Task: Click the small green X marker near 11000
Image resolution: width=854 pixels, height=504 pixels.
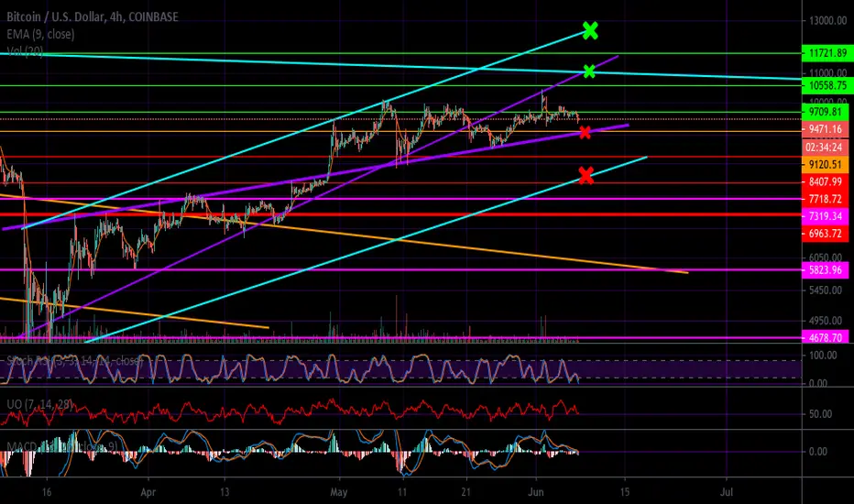Action: pos(589,71)
